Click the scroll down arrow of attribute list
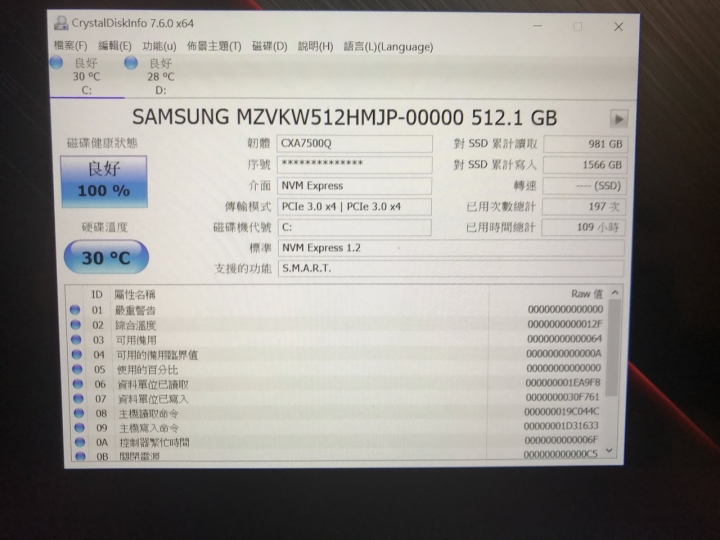The height and width of the screenshot is (540, 720). point(609,450)
